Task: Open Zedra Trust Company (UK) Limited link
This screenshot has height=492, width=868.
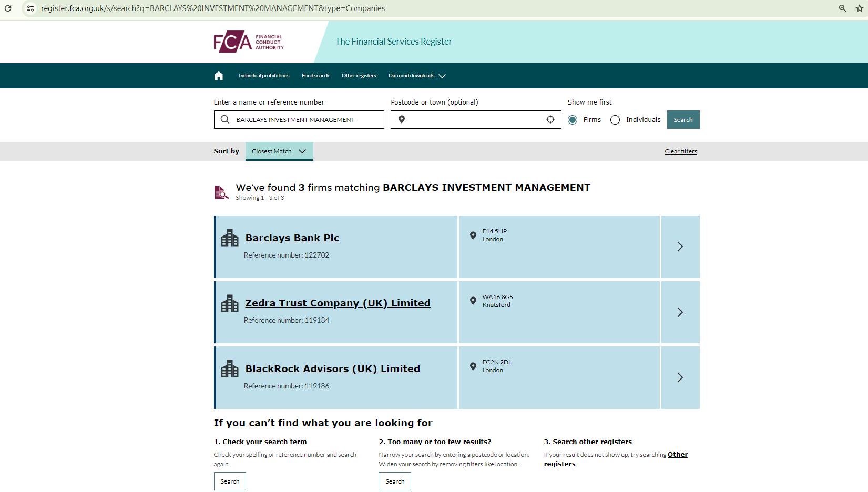Action: click(x=338, y=303)
